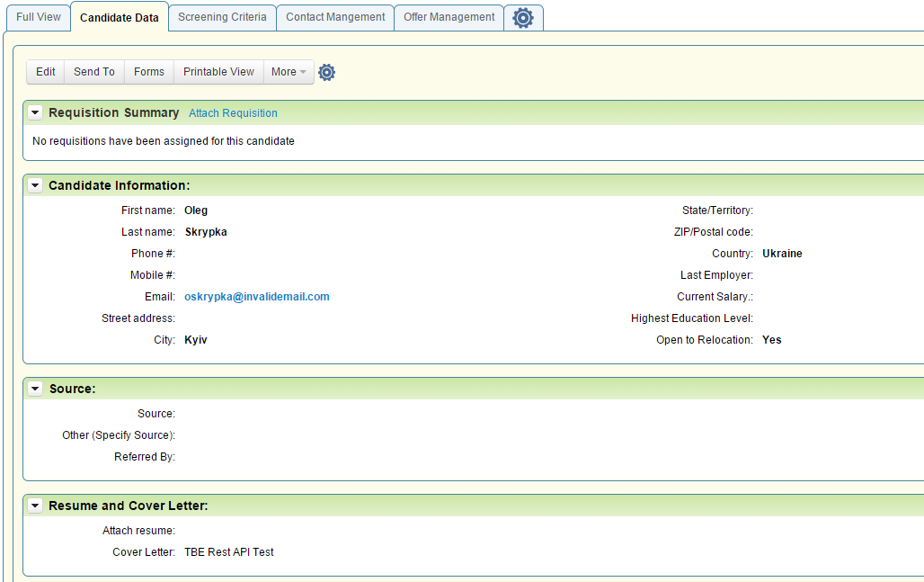
Task: Collapse the Source section arrow
Action: click(x=34, y=388)
